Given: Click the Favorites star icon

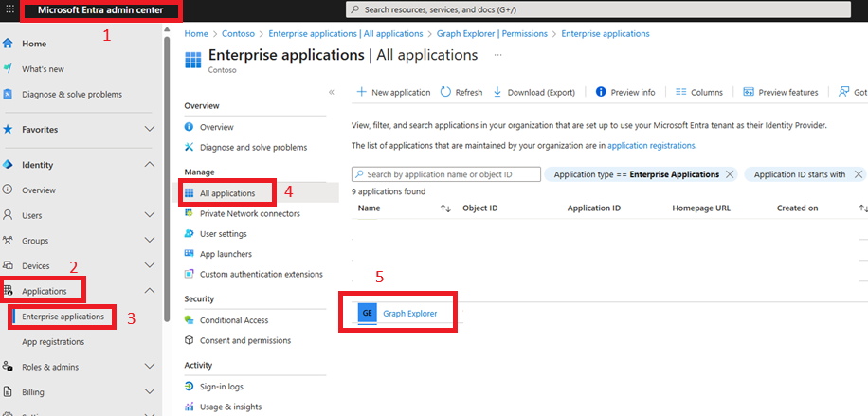Looking at the screenshot, I should pos(8,129).
